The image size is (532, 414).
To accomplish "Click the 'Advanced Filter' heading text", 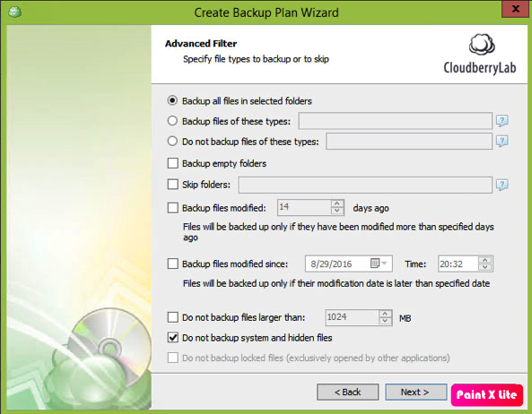I will pos(201,43).
